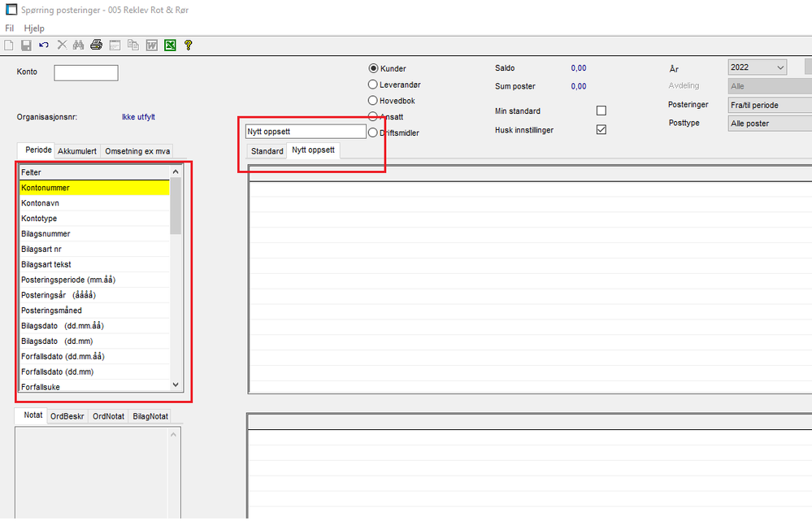
Task: Switch to the OrdBeskr tab
Action: (x=67, y=416)
